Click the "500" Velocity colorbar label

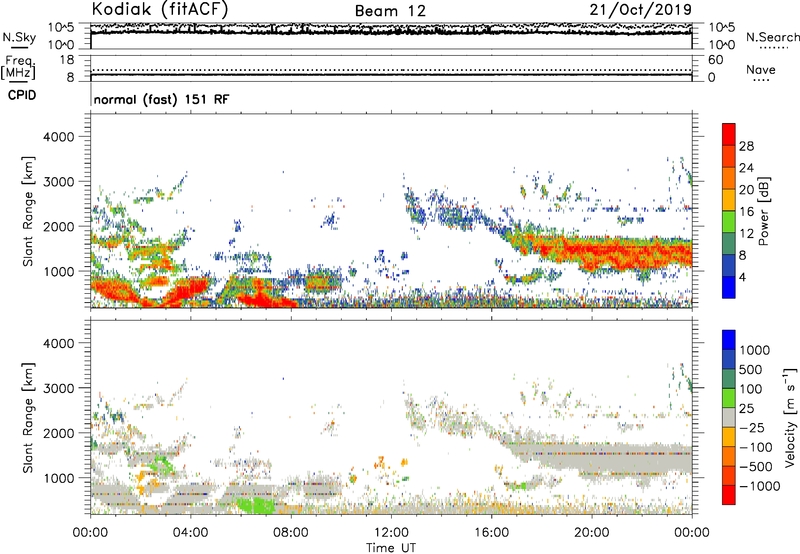coord(751,370)
